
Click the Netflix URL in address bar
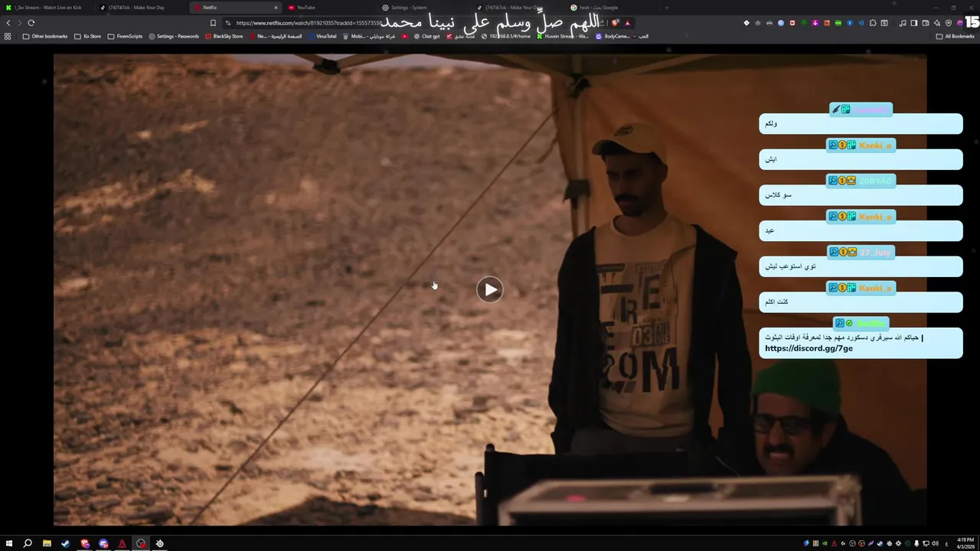click(x=309, y=23)
